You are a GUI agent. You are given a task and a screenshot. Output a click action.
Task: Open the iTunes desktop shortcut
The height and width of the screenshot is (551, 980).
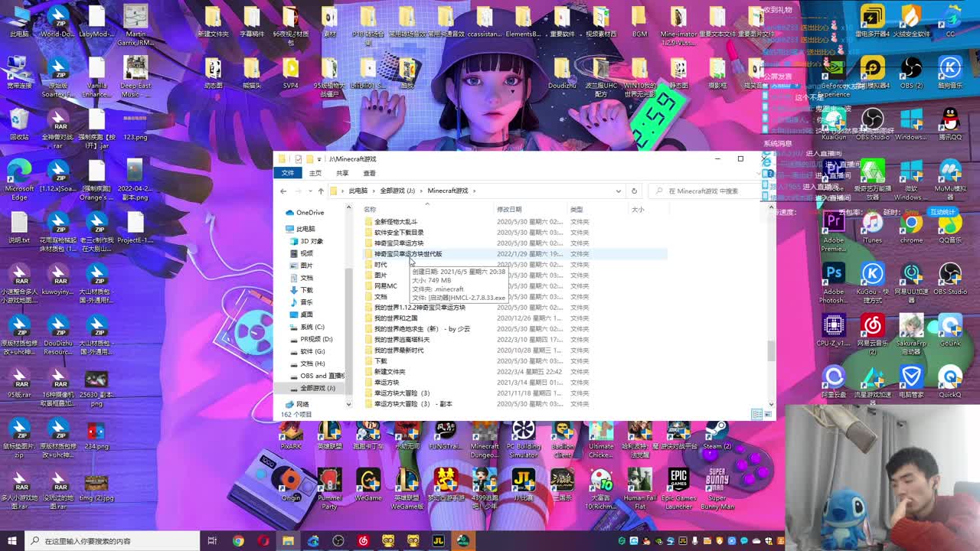pyautogui.click(x=872, y=227)
